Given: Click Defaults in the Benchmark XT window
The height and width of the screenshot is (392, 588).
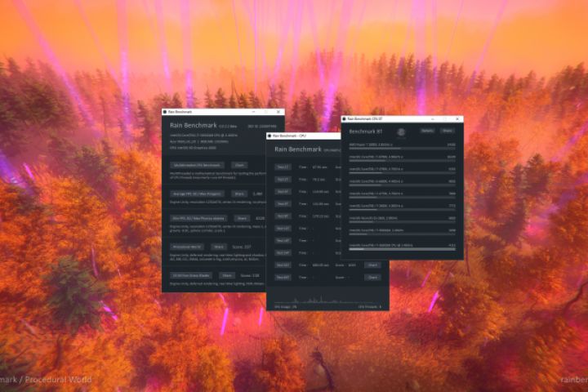Looking at the screenshot, I should [427, 131].
